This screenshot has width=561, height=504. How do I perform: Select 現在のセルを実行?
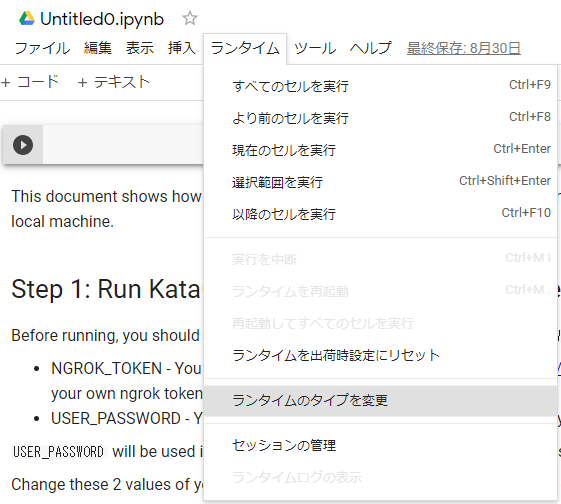pos(380,150)
